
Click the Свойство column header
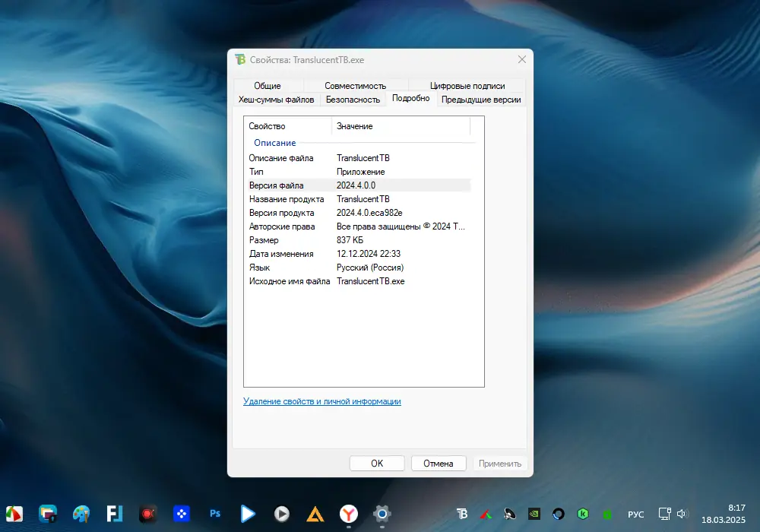(288, 126)
